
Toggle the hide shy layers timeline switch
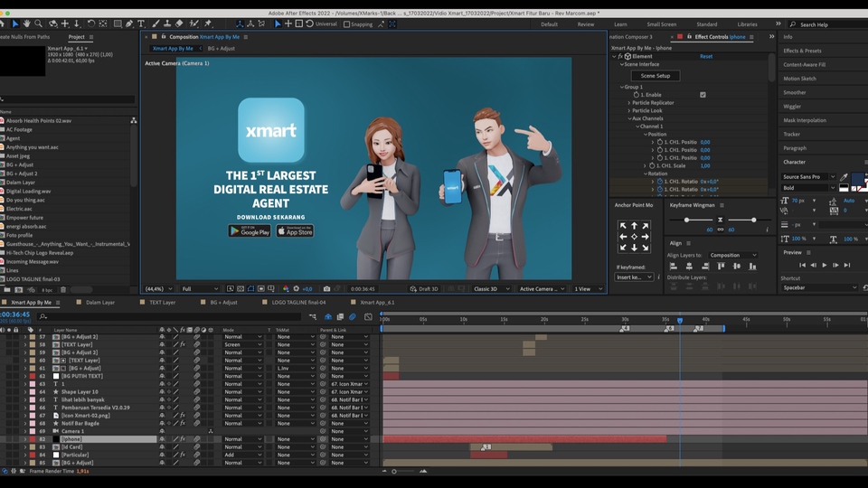tap(328, 317)
